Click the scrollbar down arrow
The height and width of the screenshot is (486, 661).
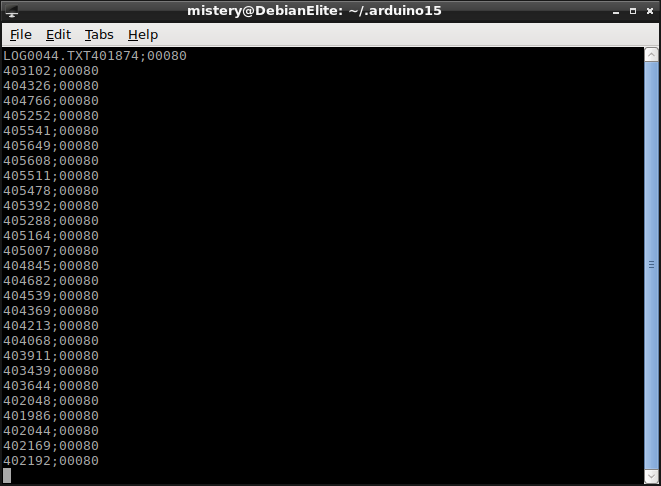(651, 475)
